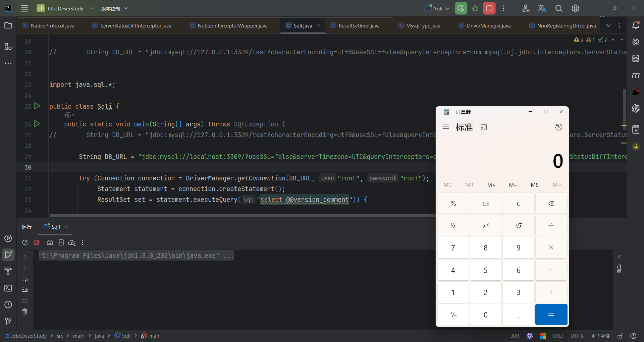Show the hidden editor tabs dropdown
644x342 pixels.
[x=608, y=25]
